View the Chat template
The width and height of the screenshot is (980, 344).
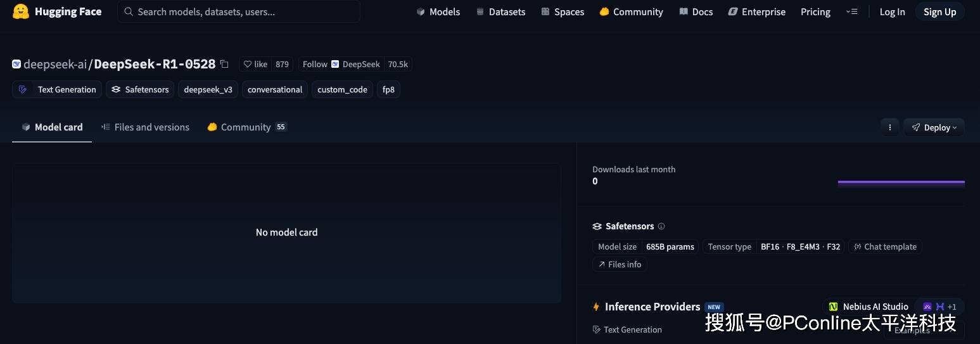point(885,246)
